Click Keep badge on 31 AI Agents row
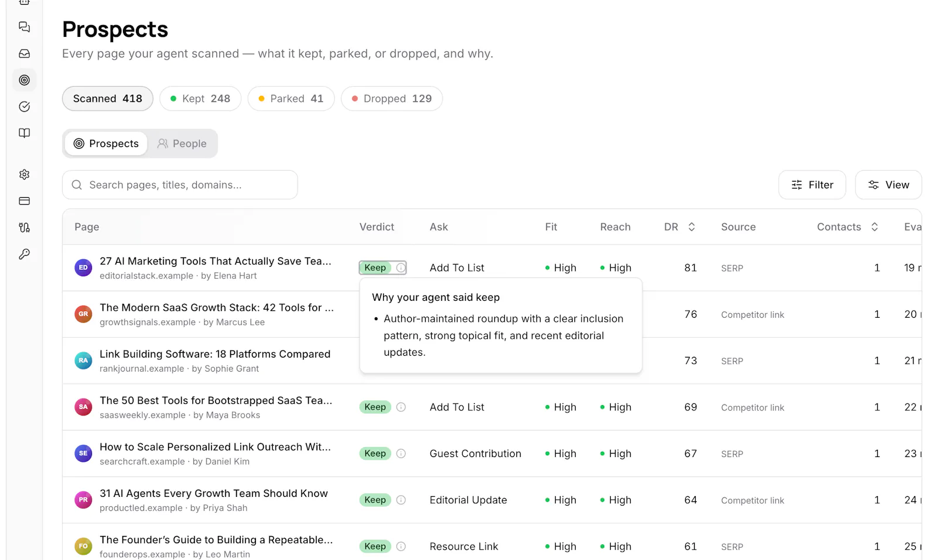Screen dimensions: 937x560 tap(375, 500)
